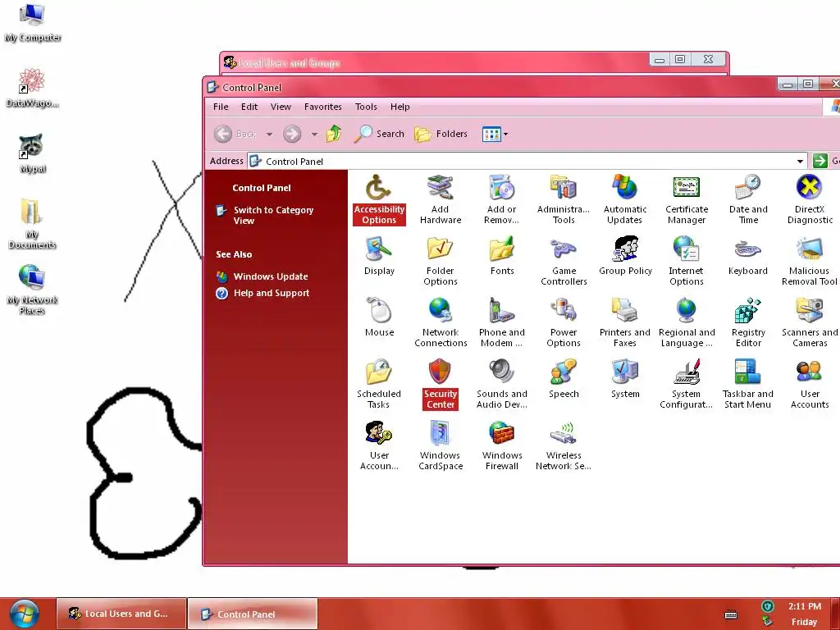The height and width of the screenshot is (630, 840).
Task: Open Malicious Removal Tool icon
Action: (x=810, y=261)
